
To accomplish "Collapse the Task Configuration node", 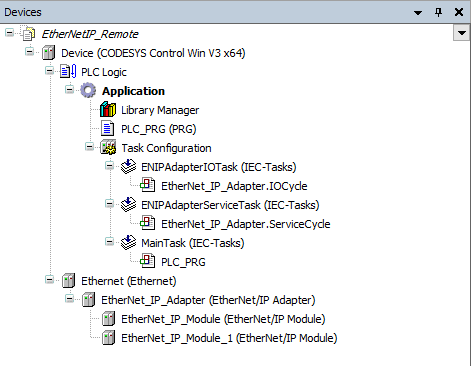I will 89,146.
